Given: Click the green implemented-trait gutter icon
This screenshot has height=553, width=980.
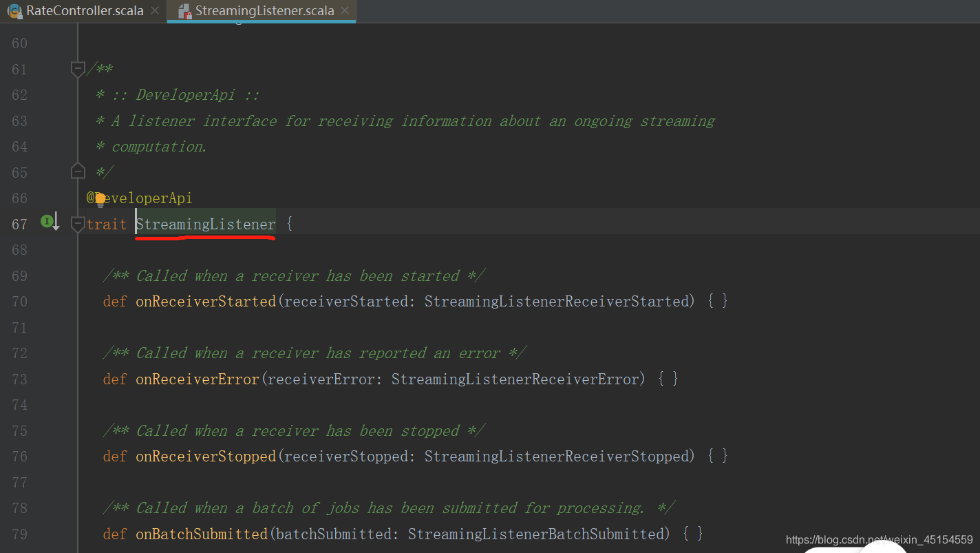Looking at the screenshot, I should tap(46, 221).
